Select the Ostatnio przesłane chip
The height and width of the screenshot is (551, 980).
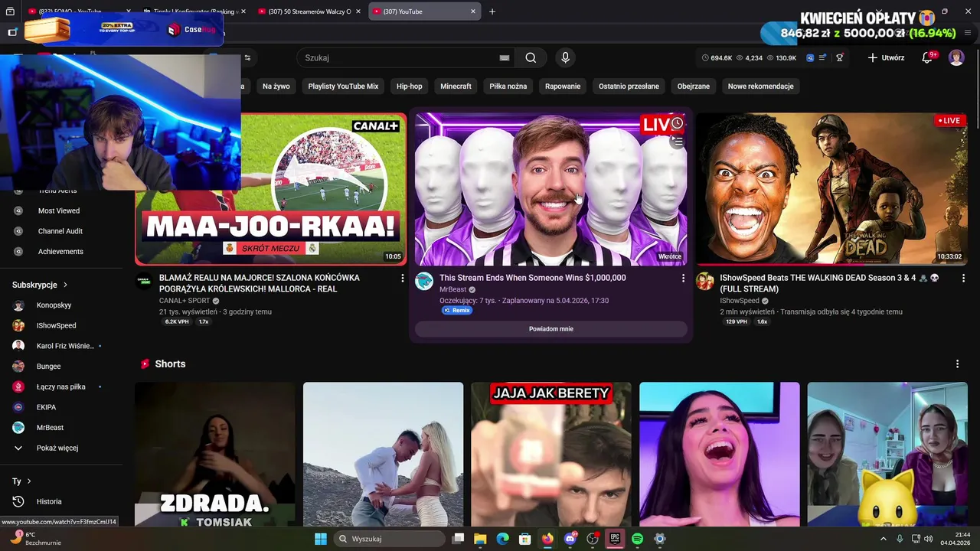(629, 86)
